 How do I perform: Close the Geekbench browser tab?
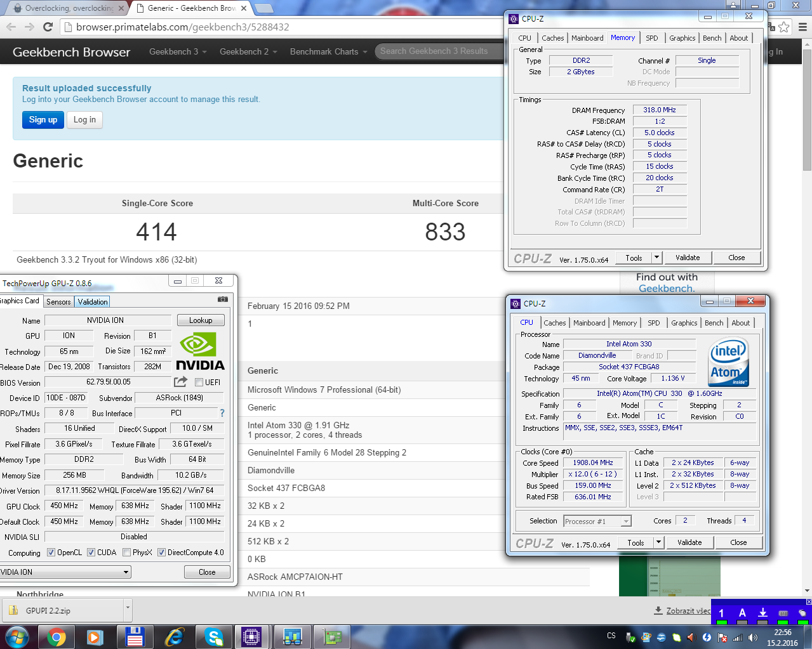[244, 8]
